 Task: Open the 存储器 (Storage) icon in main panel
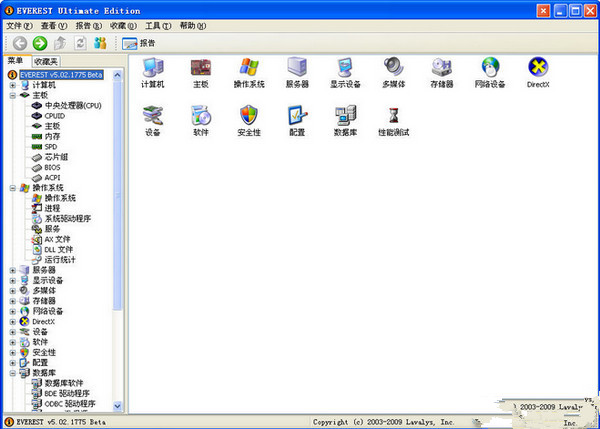pyautogui.click(x=442, y=68)
